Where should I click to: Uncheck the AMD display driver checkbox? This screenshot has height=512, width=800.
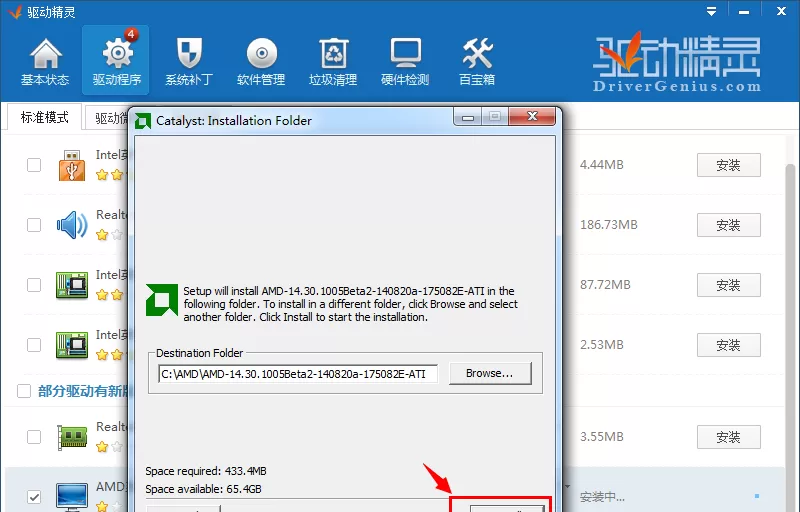[x=34, y=497]
